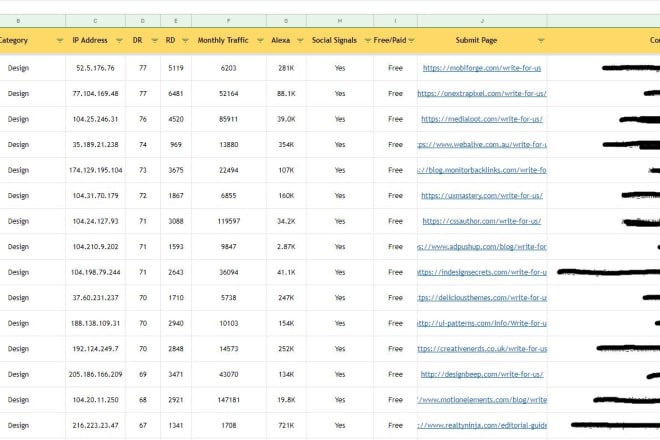Select RD cell 5119
This screenshot has height=440, width=660.
click(x=176, y=68)
